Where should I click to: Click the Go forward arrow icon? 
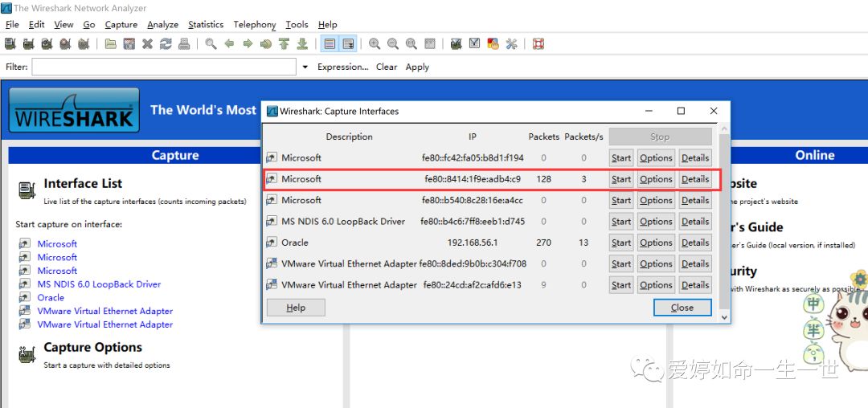pyautogui.click(x=248, y=43)
